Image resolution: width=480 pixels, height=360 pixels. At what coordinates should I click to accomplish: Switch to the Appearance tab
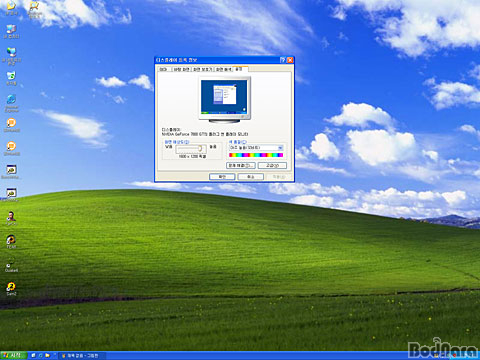(223, 69)
